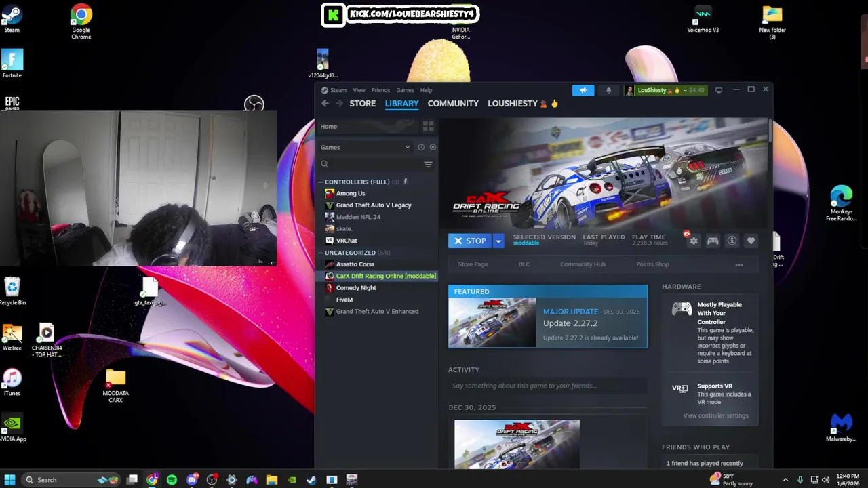Open the Games filter dropdown
Viewport: 868px width, 488px height.
point(366,147)
